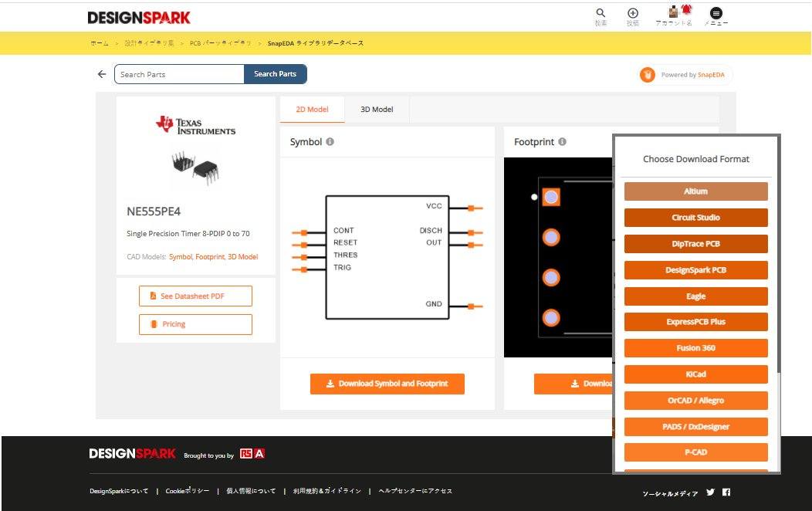812x511 pixels.
Task: Open the post plus-circle icon
Action: click(x=632, y=13)
